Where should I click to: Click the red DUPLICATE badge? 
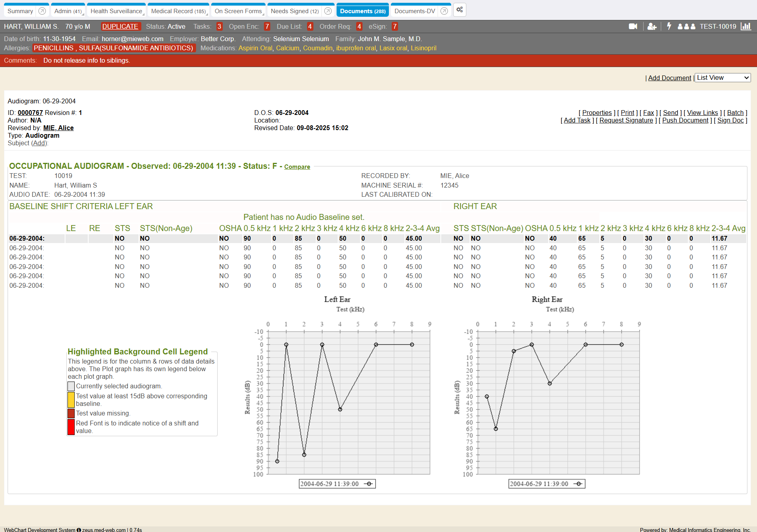pos(120,26)
